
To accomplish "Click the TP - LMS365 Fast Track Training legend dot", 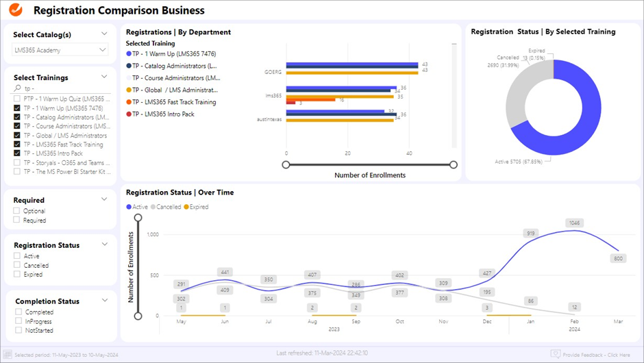I will coord(129,102).
